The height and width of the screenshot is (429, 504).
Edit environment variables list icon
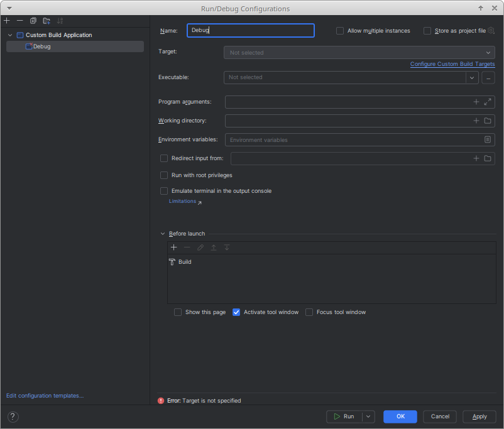click(x=488, y=139)
